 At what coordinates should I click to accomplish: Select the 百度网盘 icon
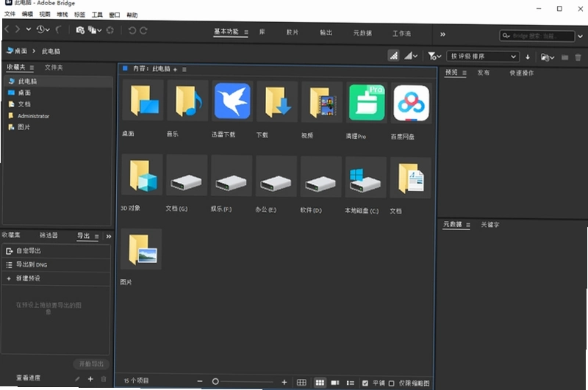(x=411, y=103)
